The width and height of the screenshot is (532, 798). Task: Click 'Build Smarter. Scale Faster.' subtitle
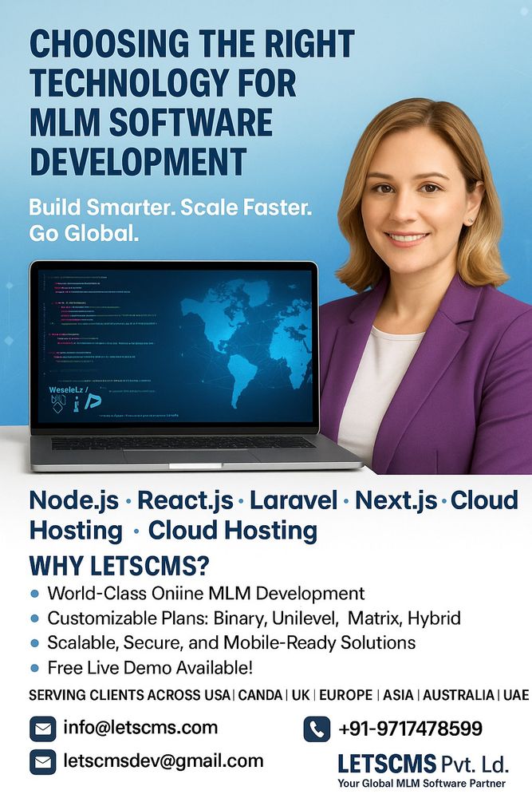point(171,207)
